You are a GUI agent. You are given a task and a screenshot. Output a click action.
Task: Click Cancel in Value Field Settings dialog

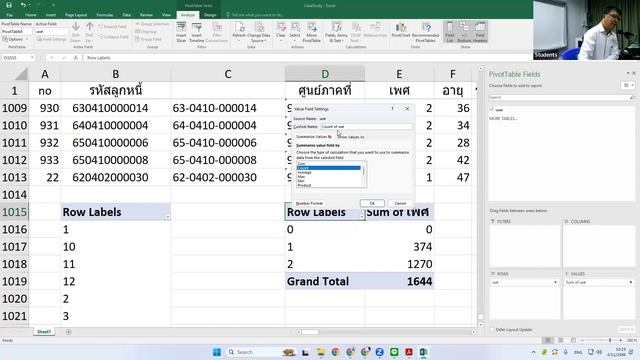[x=400, y=203]
